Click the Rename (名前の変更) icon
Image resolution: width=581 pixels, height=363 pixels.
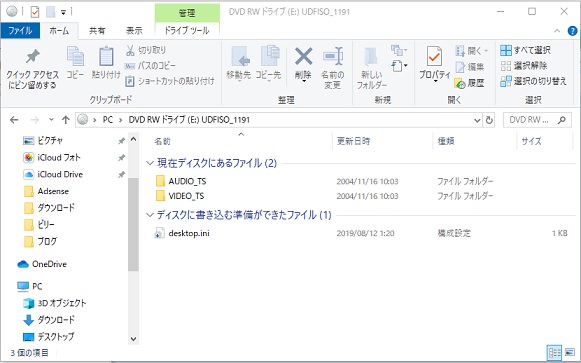coord(333,56)
